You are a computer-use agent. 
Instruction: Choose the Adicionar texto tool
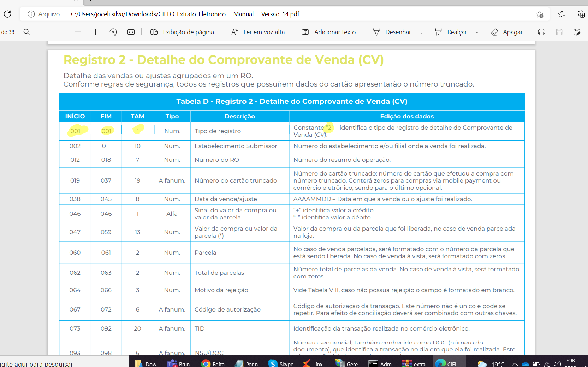[329, 32]
